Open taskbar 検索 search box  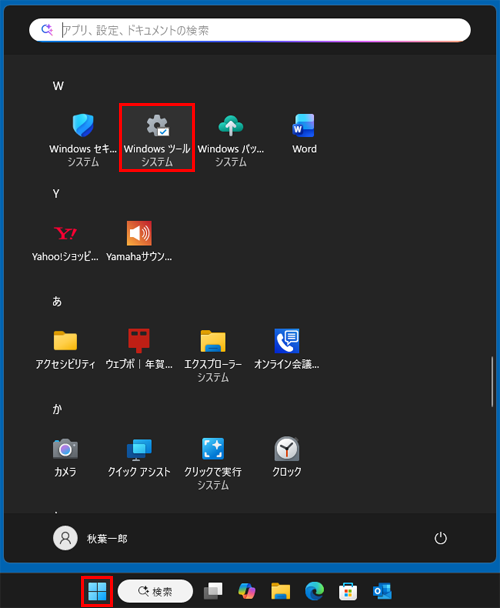[155, 591]
